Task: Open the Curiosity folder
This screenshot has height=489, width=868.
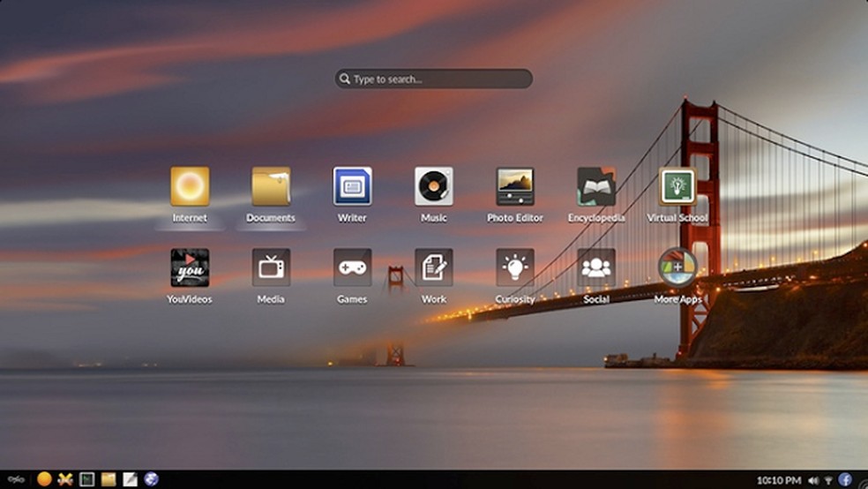Action: (x=515, y=267)
